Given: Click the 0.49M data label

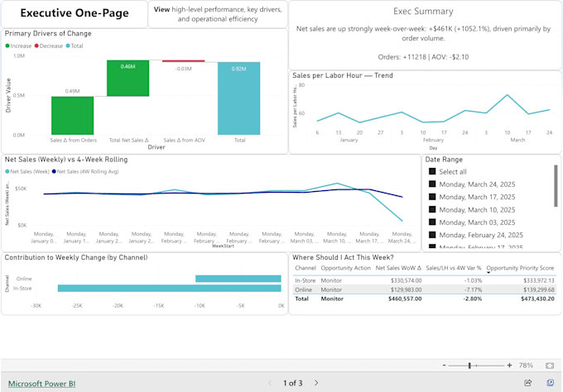Looking at the screenshot, I should click(73, 91).
